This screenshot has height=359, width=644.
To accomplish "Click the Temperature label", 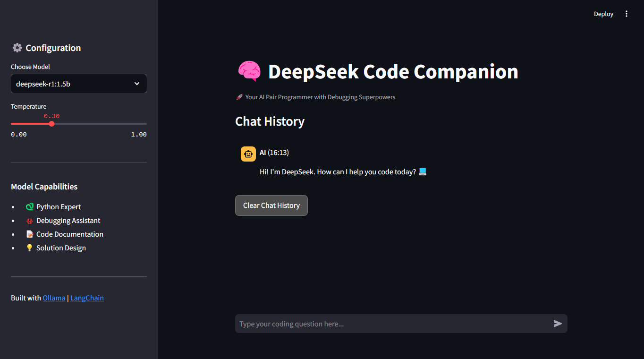I will tap(29, 106).
